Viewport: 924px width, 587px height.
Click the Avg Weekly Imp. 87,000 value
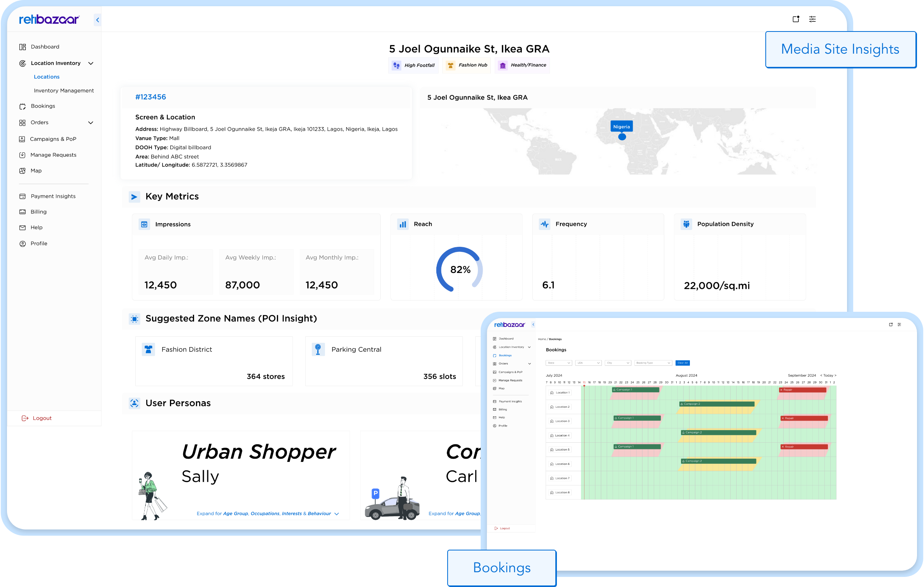(x=242, y=285)
